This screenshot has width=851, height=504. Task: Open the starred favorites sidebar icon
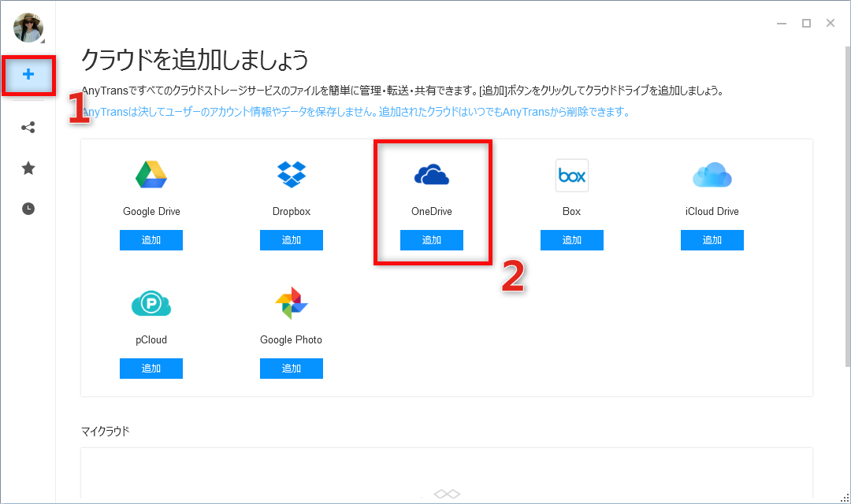tap(28, 169)
